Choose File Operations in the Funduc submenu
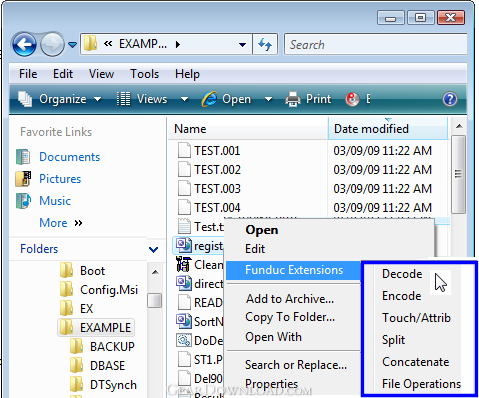 point(421,384)
